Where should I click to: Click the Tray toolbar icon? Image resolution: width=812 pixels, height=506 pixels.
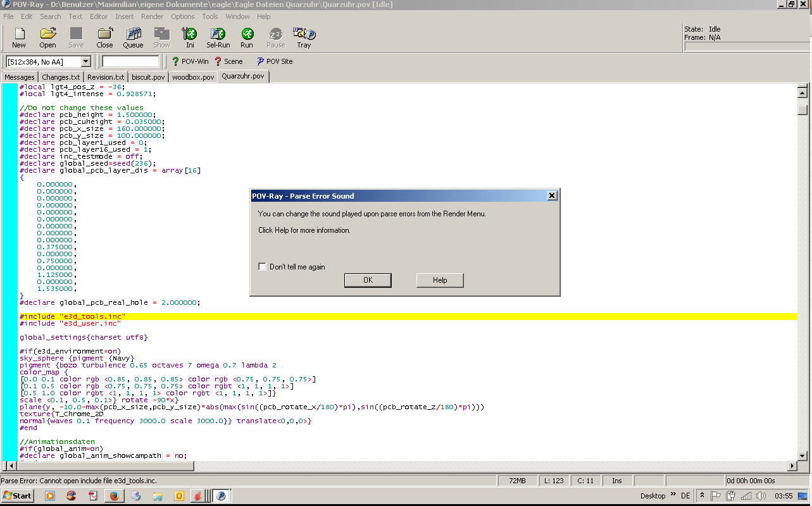[304, 38]
